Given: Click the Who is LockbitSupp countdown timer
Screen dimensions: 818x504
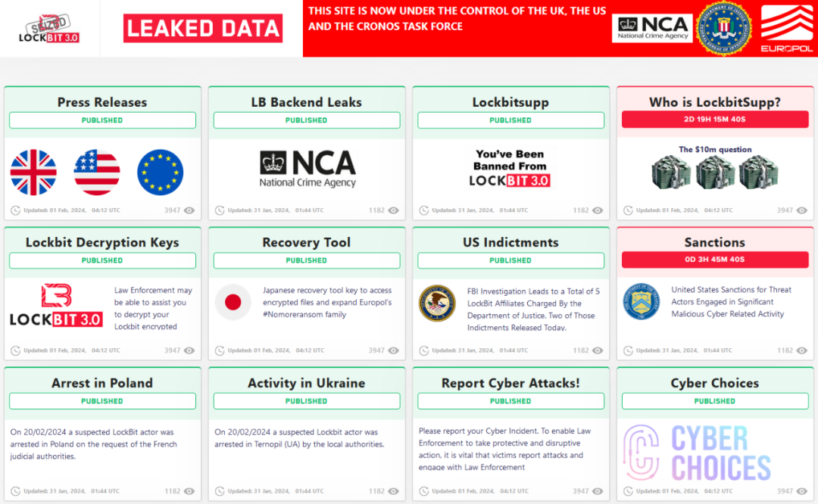Looking at the screenshot, I should [x=714, y=120].
